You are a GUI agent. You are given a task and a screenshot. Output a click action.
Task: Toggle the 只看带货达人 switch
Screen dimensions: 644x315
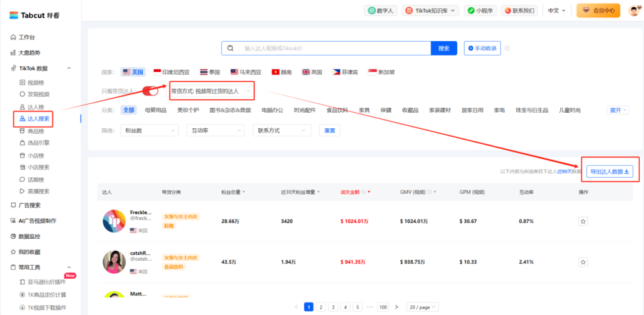pos(150,91)
